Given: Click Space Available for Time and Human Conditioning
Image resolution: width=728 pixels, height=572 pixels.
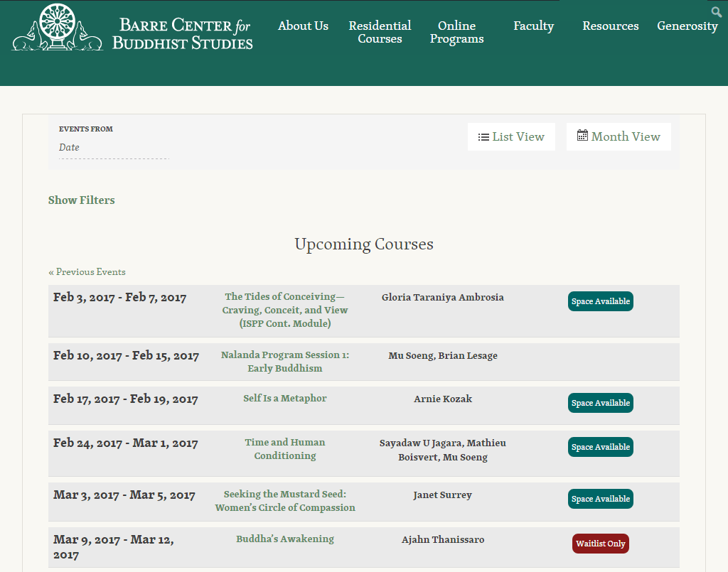Looking at the screenshot, I should 600,447.
